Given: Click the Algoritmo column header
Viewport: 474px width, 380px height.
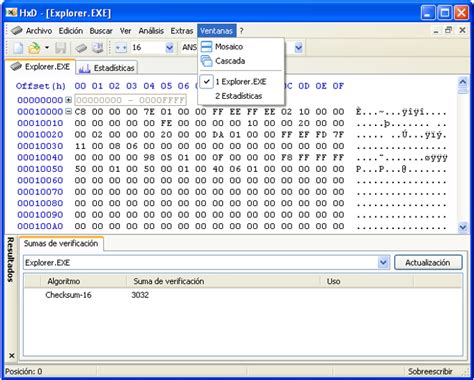Looking at the screenshot, I should (83, 281).
